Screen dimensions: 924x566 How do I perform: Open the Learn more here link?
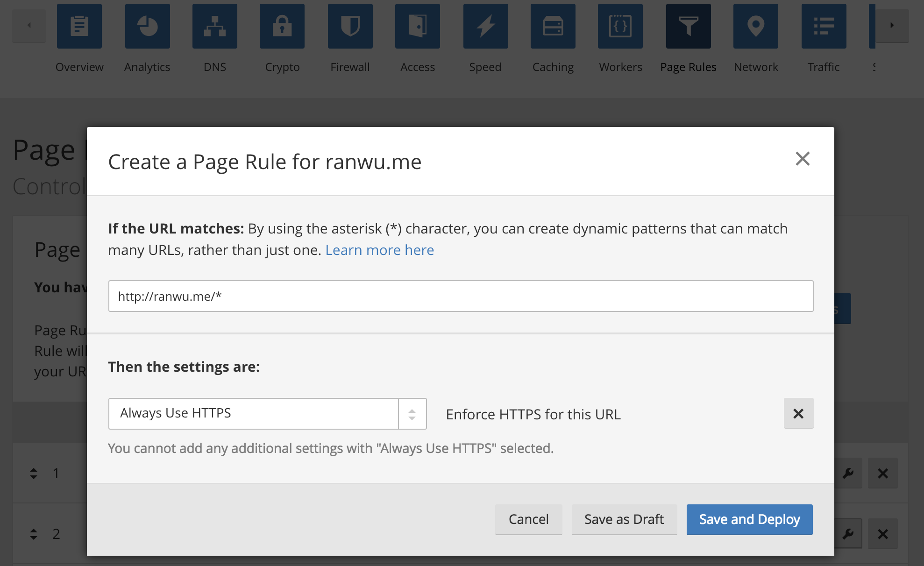[379, 250]
